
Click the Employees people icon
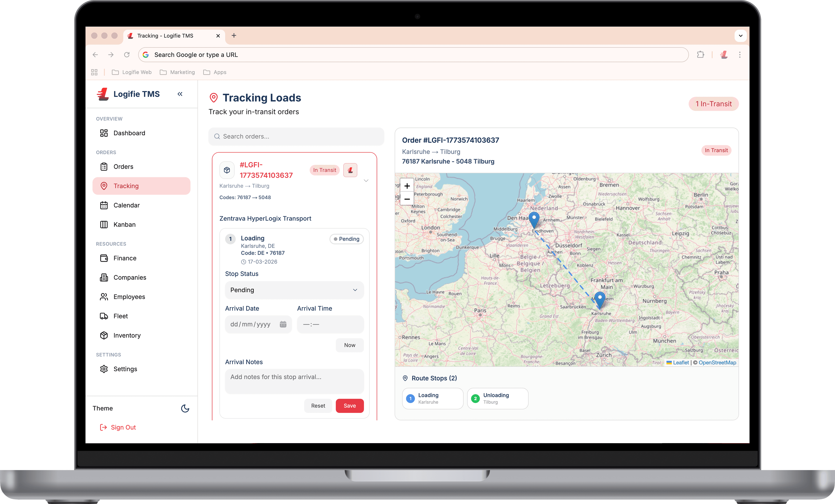click(x=104, y=297)
